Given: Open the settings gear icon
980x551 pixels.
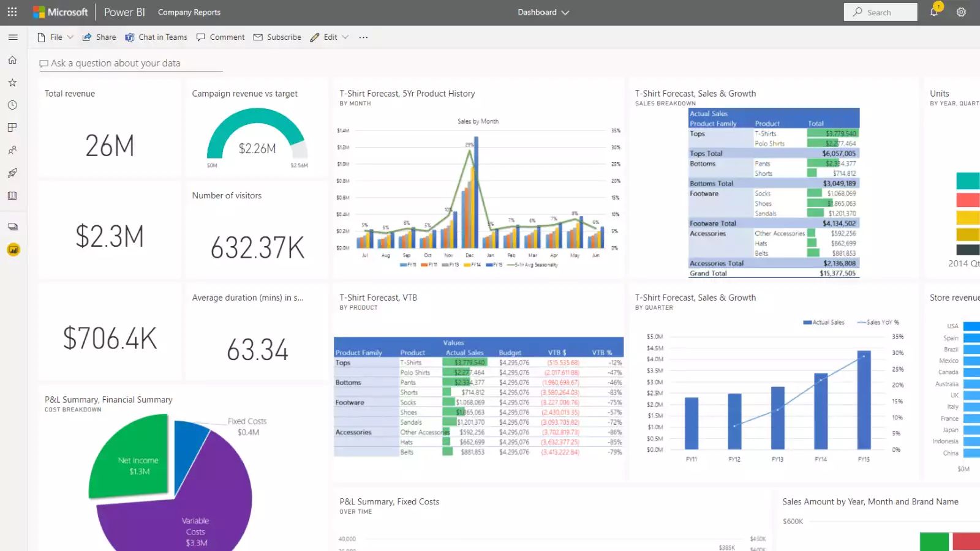Looking at the screenshot, I should pos(961,12).
